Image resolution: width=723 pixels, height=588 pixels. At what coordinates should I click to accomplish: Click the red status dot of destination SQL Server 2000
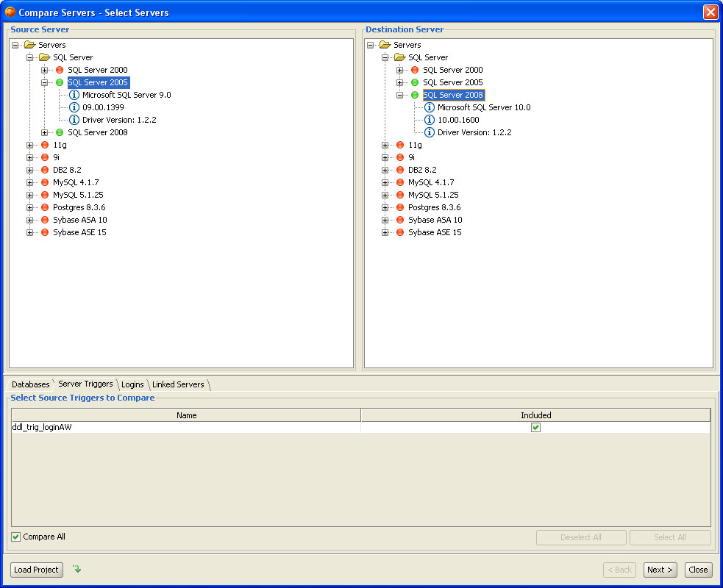[415, 70]
